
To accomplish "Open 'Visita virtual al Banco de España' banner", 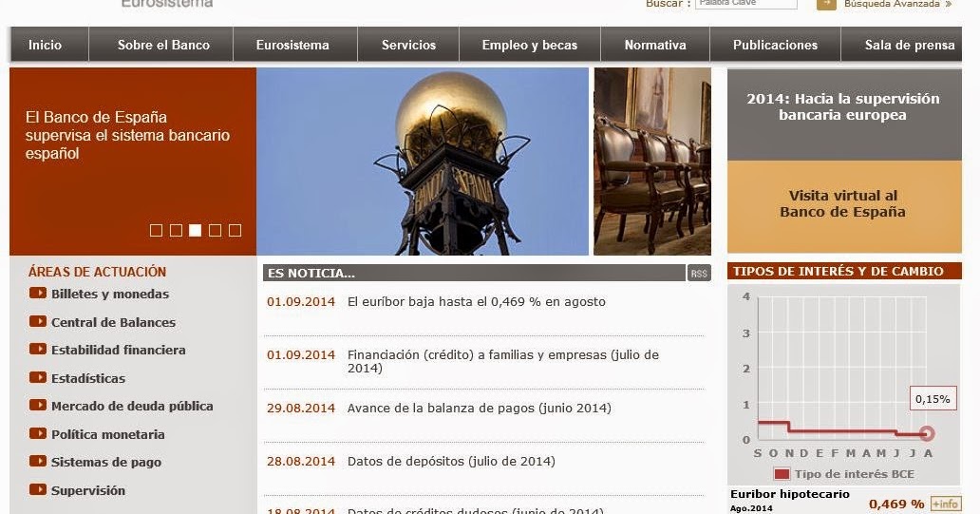I will (x=844, y=206).
